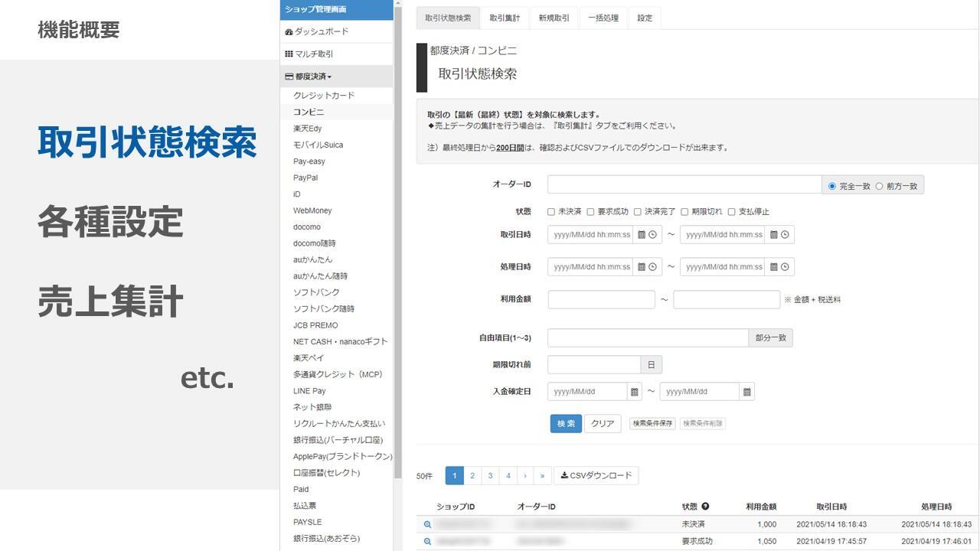
Task: Click the 期限切れ前 input field
Action: 595,365
